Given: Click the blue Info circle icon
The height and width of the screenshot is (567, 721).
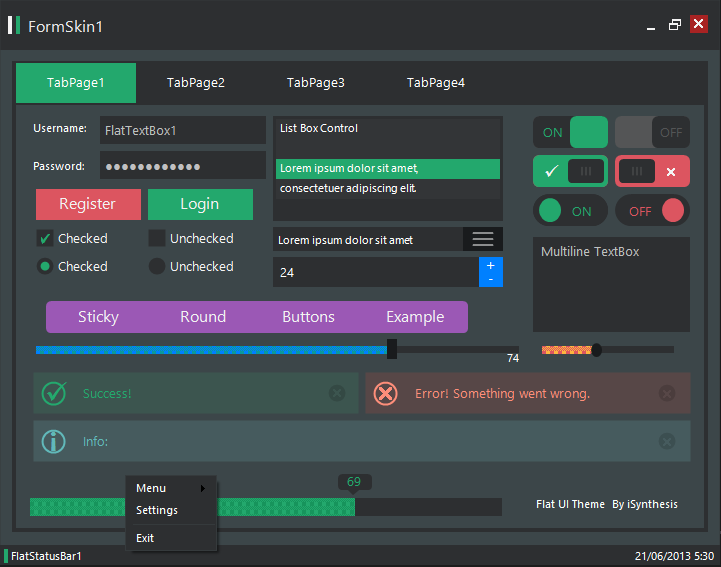Looking at the screenshot, I should (x=54, y=441).
